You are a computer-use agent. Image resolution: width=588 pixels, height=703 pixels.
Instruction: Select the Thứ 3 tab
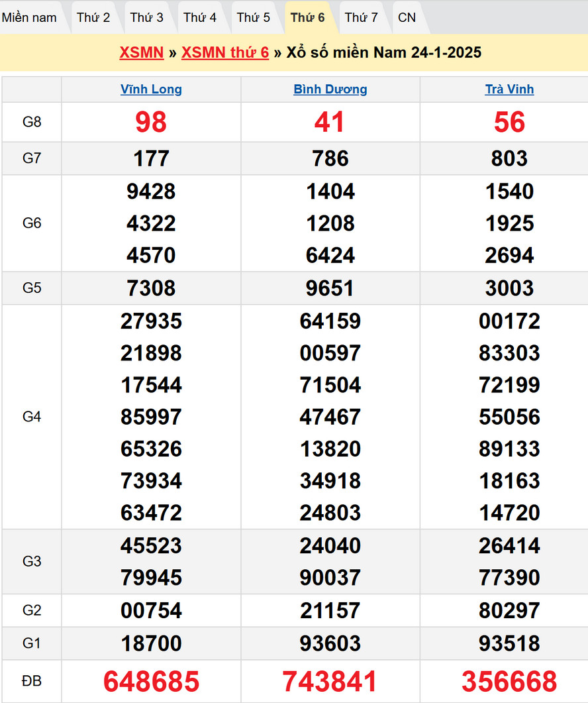146,17
